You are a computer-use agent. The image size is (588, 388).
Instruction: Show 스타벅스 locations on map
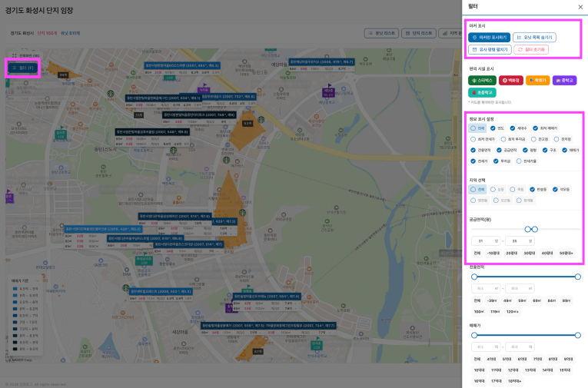[x=482, y=80]
